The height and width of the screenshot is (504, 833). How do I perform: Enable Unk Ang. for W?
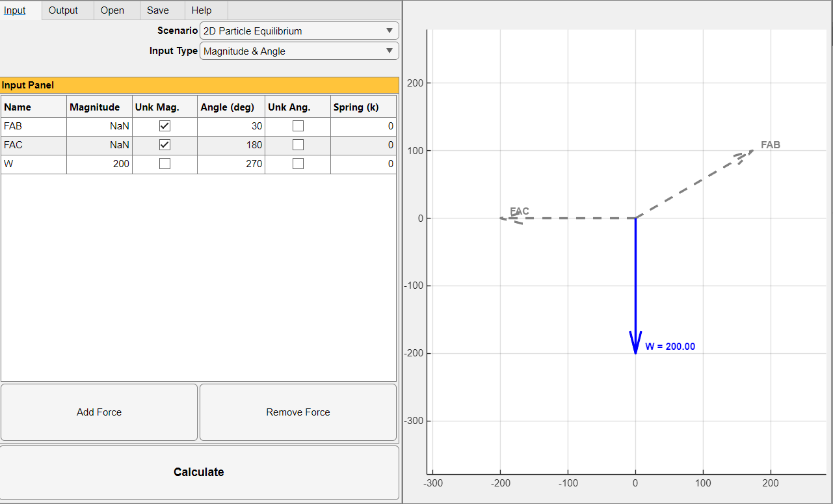coord(298,164)
